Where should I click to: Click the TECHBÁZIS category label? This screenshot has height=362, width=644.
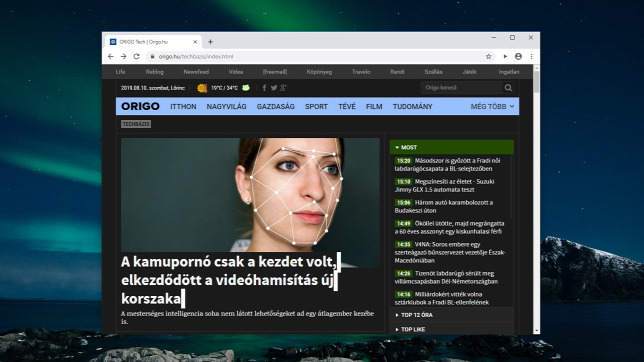(x=136, y=124)
